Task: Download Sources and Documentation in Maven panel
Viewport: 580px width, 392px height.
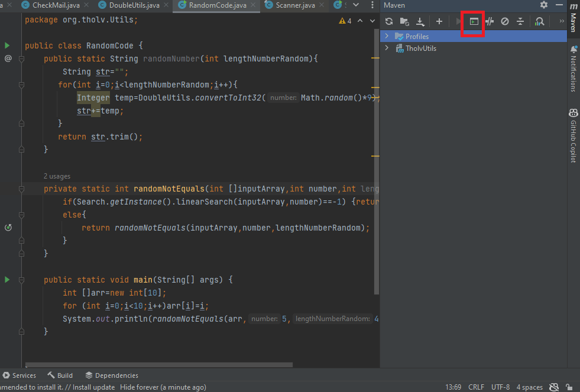Action: [x=420, y=21]
